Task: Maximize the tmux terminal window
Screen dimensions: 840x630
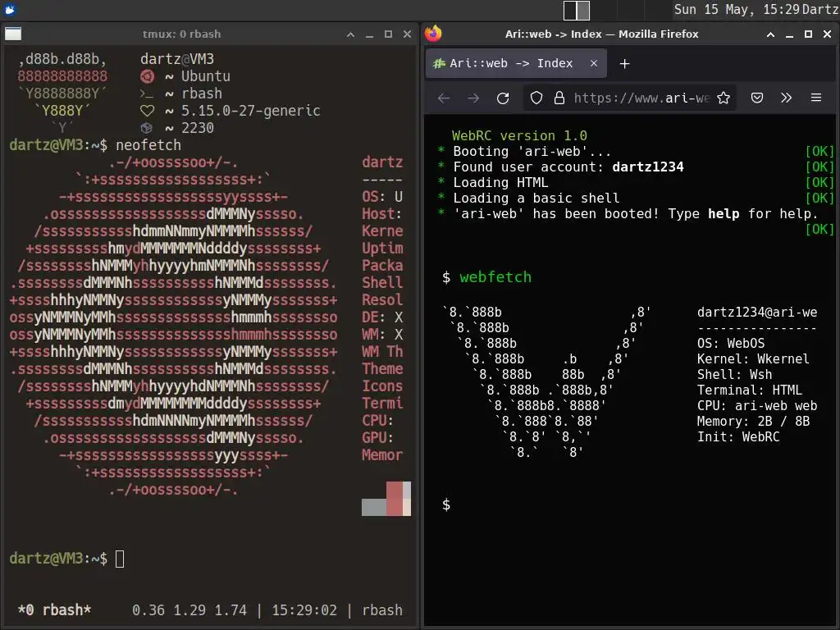Action: click(388, 34)
